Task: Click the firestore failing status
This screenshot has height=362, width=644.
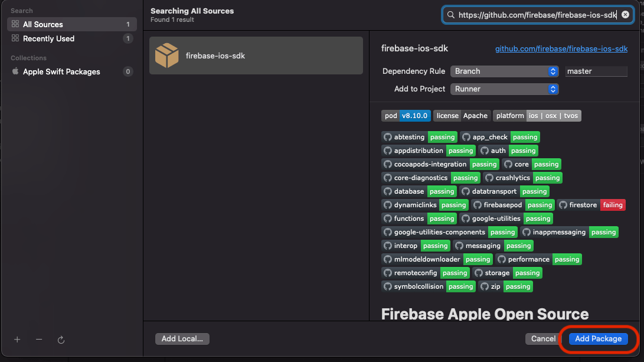Action: [x=613, y=205]
